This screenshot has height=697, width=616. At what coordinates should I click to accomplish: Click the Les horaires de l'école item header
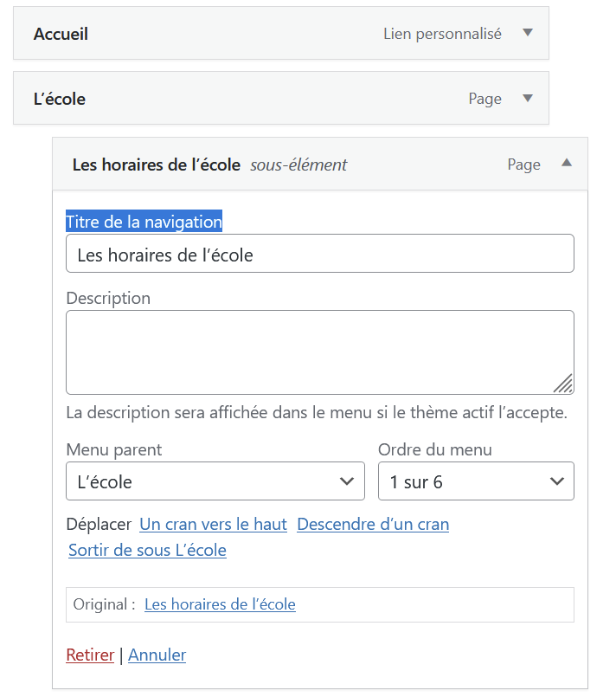tap(320, 164)
